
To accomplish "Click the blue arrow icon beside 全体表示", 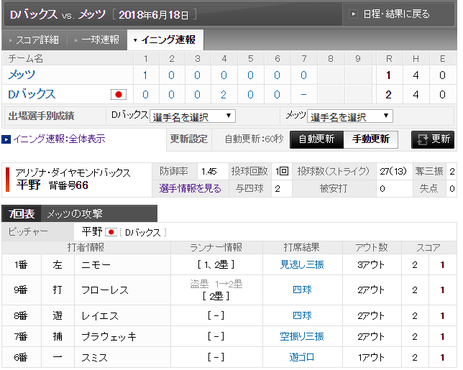I will pyautogui.click(x=6, y=139).
